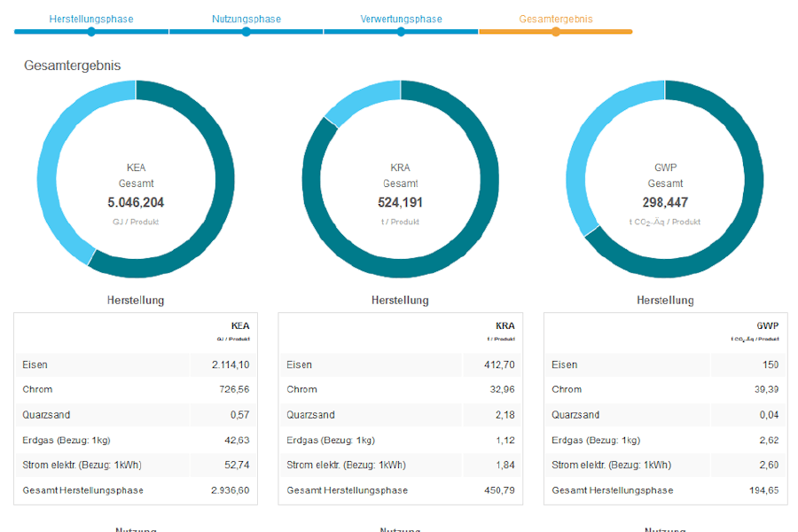This screenshot has width=798, height=532.
Task: Switch to the Nutzungsphase step label
Action: click(246, 19)
